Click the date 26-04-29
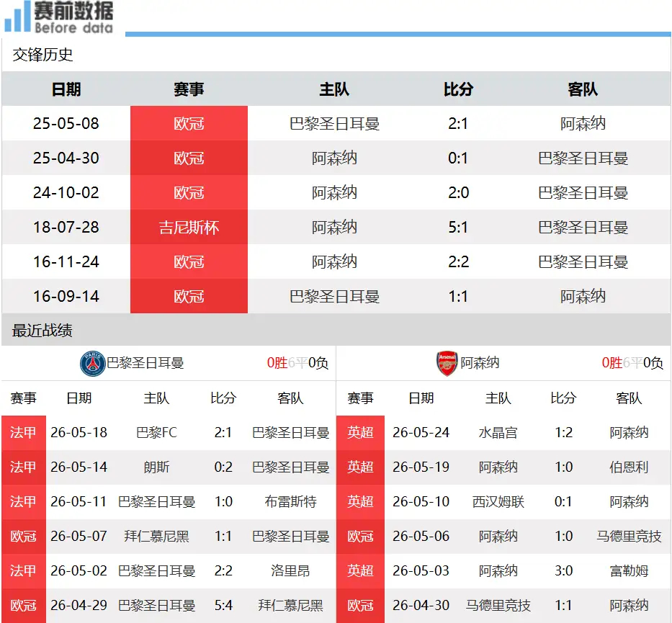This screenshot has height=623, width=672. tap(79, 606)
